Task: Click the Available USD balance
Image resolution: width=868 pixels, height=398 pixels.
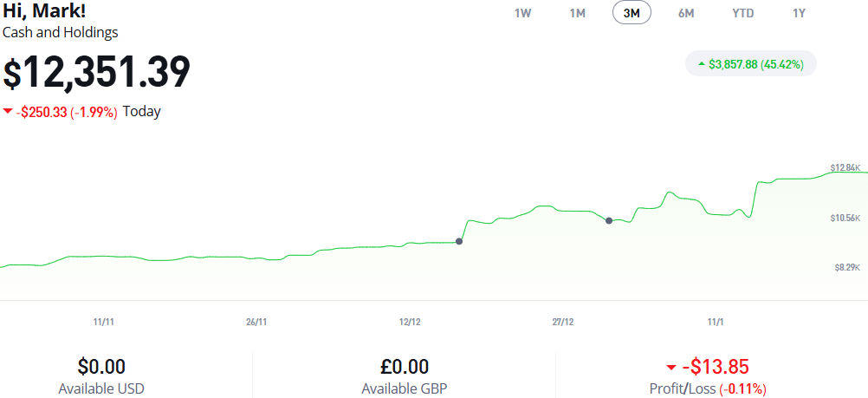Action: pyautogui.click(x=101, y=367)
